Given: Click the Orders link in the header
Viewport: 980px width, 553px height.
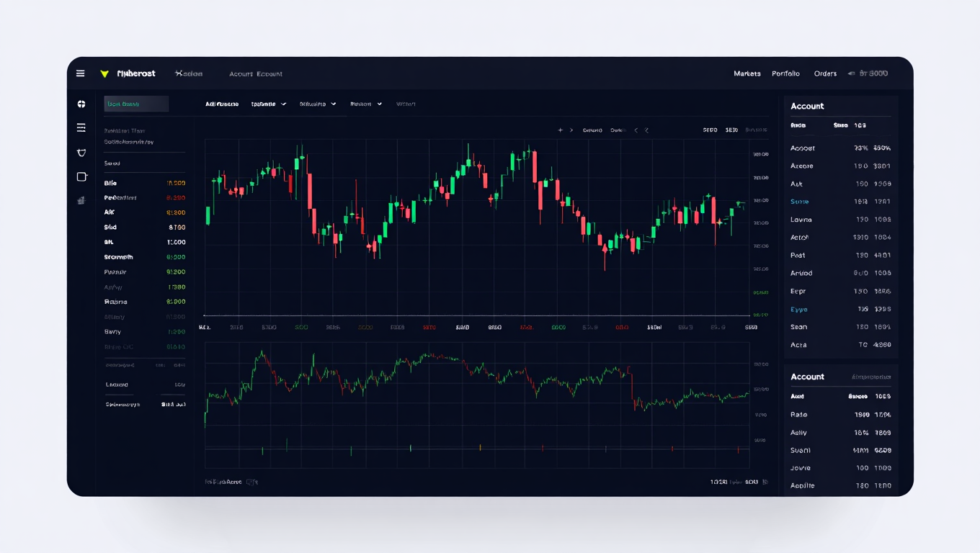Looking at the screenshot, I should pyautogui.click(x=825, y=73).
